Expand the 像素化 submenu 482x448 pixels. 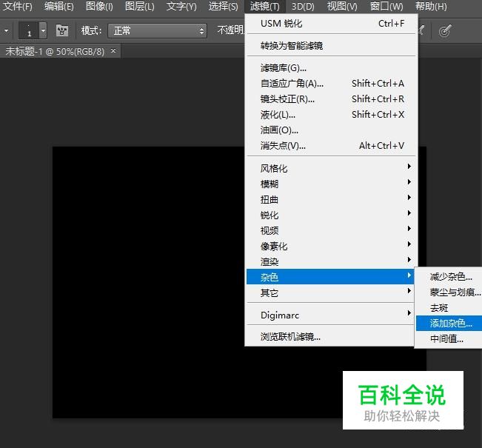coord(332,246)
